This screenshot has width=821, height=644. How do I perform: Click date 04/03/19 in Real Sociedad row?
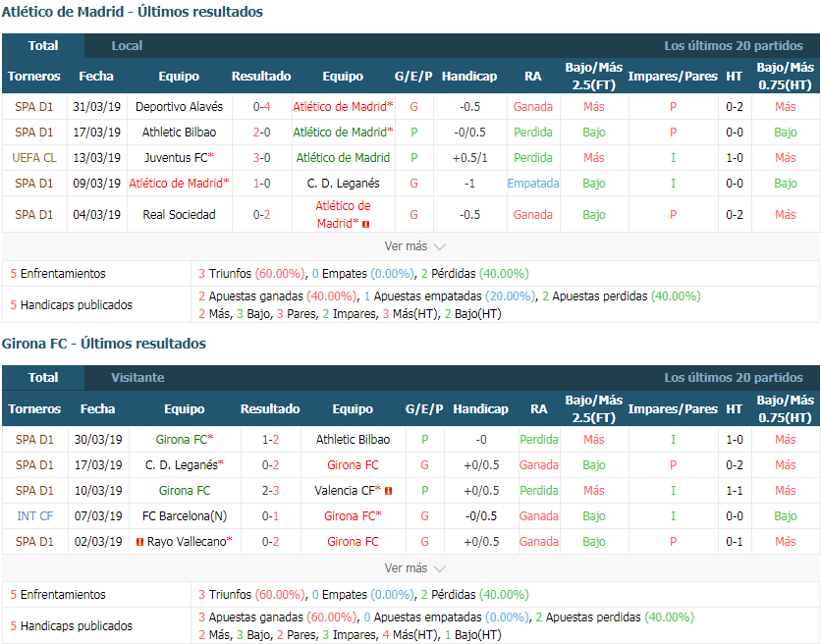coord(97,215)
